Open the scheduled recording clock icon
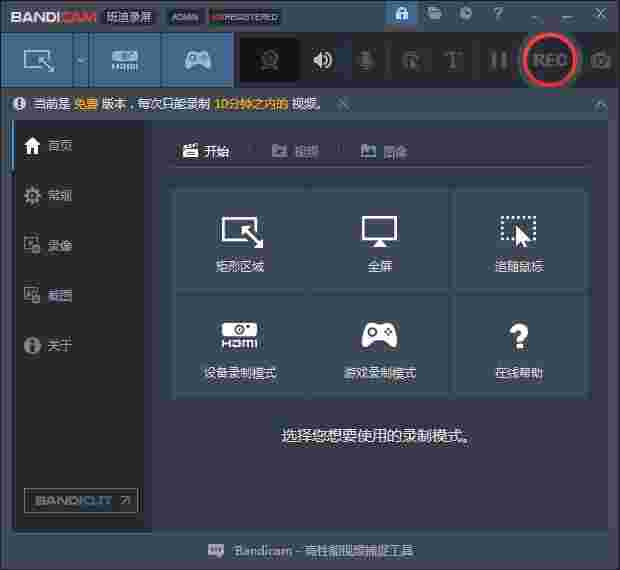This screenshot has height=570, width=620. [466, 14]
